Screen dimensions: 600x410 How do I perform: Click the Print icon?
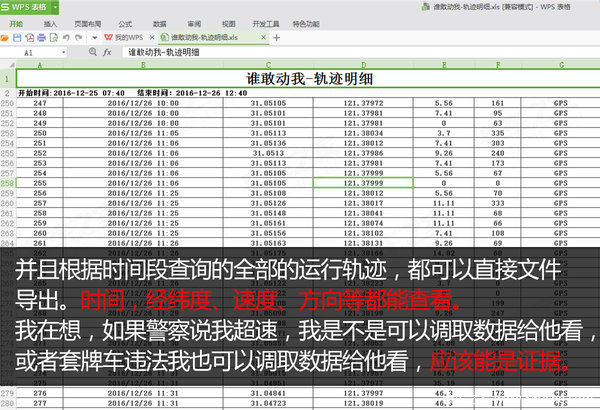[x=40, y=36]
